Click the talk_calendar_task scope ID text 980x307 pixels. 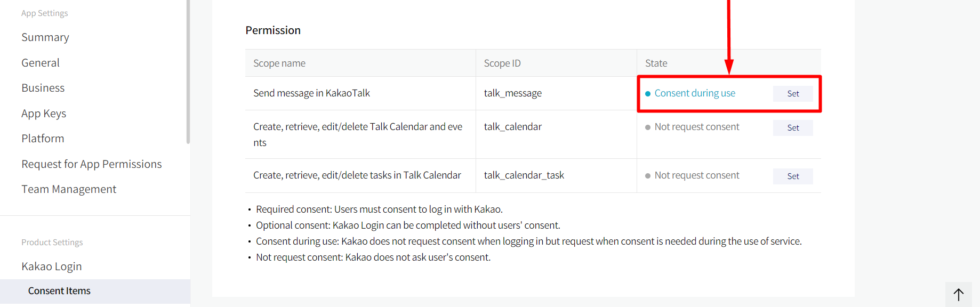pos(524,175)
